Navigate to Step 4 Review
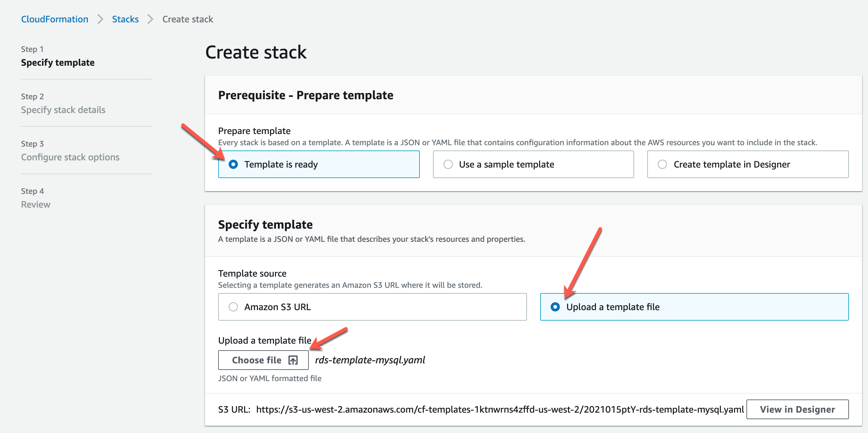This screenshot has width=868, height=433. [x=35, y=205]
